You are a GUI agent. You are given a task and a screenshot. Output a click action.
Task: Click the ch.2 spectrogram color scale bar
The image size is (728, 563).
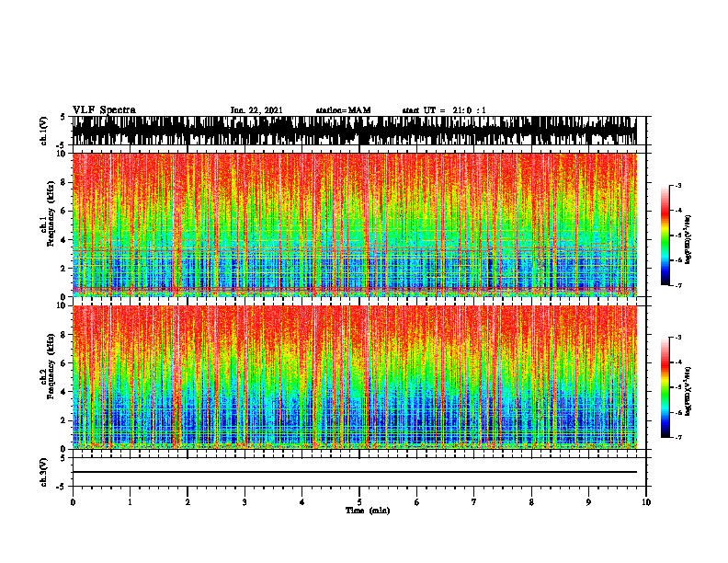pyautogui.click(x=665, y=387)
